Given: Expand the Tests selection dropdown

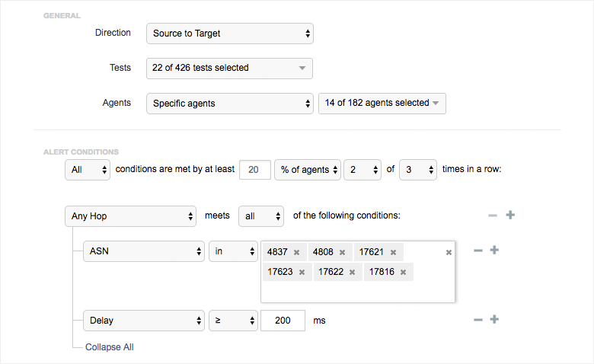Looking at the screenshot, I should point(229,68).
